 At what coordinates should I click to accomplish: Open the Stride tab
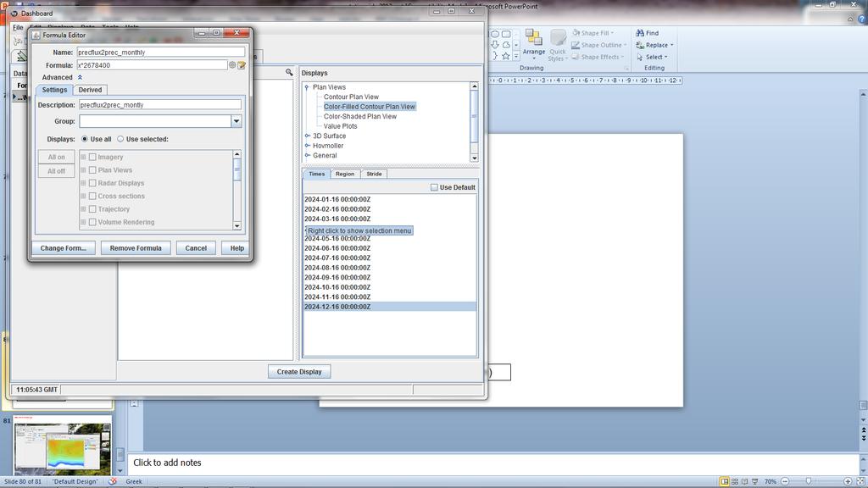coord(374,174)
